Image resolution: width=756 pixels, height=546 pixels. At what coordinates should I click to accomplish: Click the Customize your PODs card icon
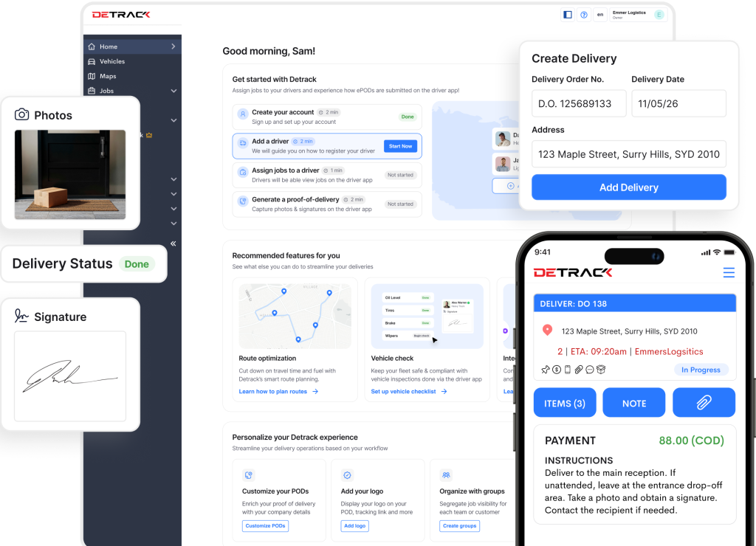[x=249, y=475]
